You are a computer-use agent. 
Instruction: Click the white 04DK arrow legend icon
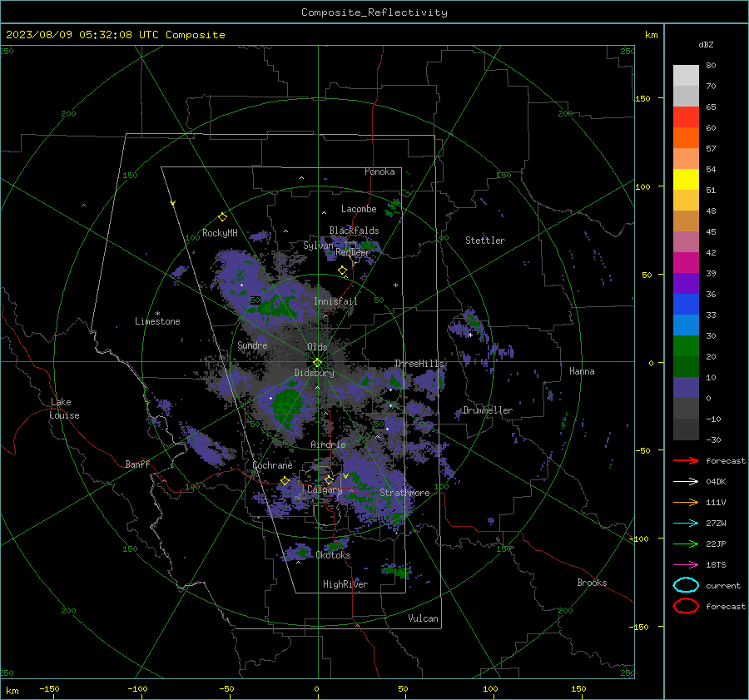(x=686, y=481)
